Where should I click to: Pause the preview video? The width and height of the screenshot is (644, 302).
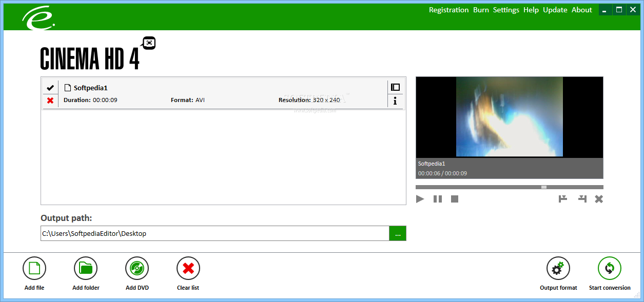pos(438,199)
